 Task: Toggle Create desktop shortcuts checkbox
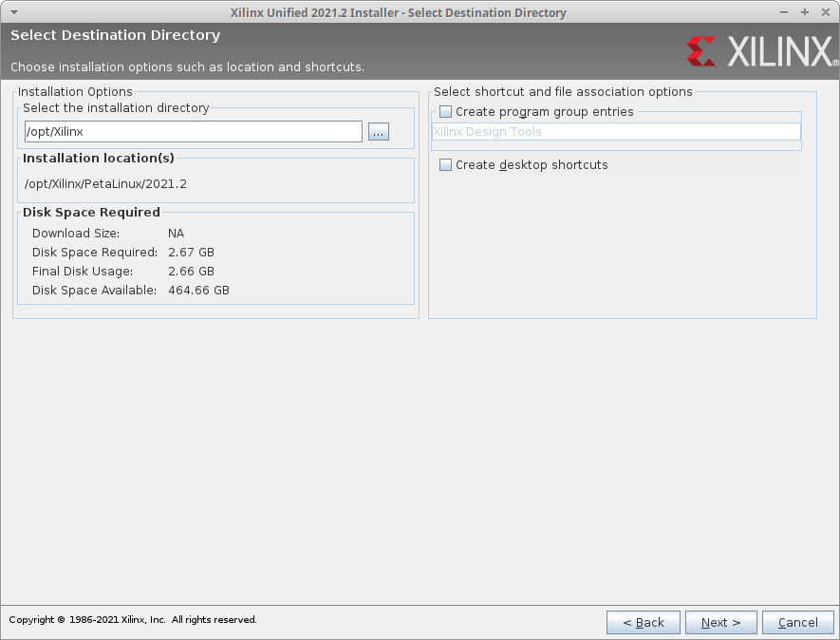click(446, 165)
